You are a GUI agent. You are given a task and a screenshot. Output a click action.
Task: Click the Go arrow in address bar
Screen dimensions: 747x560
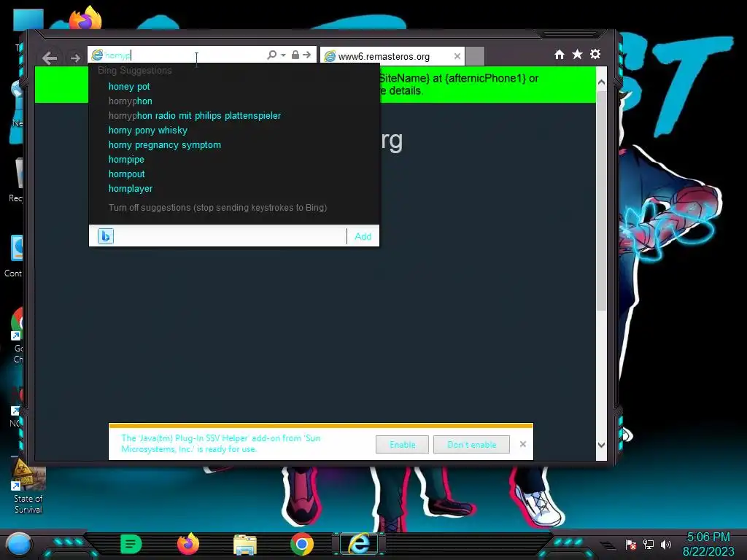click(x=307, y=55)
